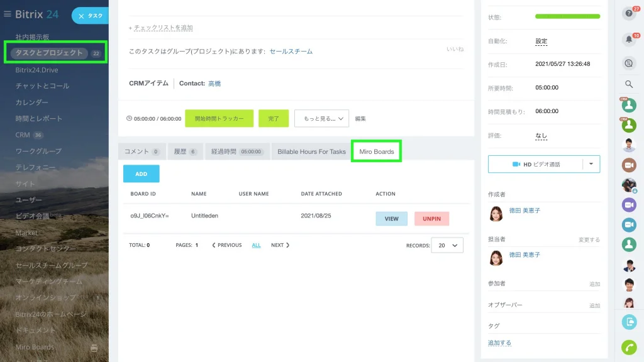The height and width of the screenshot is (362, 644).
Task: Click UNPIN for the Untitleden board
Action: pos(431,218)
